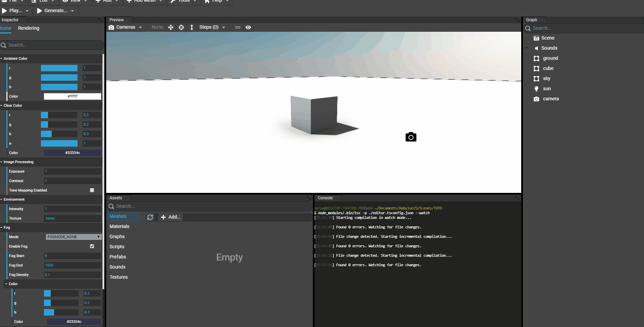Adjust the Ambient Color r slider
Screen dimensions: 644x327
(x=59, y=68)
